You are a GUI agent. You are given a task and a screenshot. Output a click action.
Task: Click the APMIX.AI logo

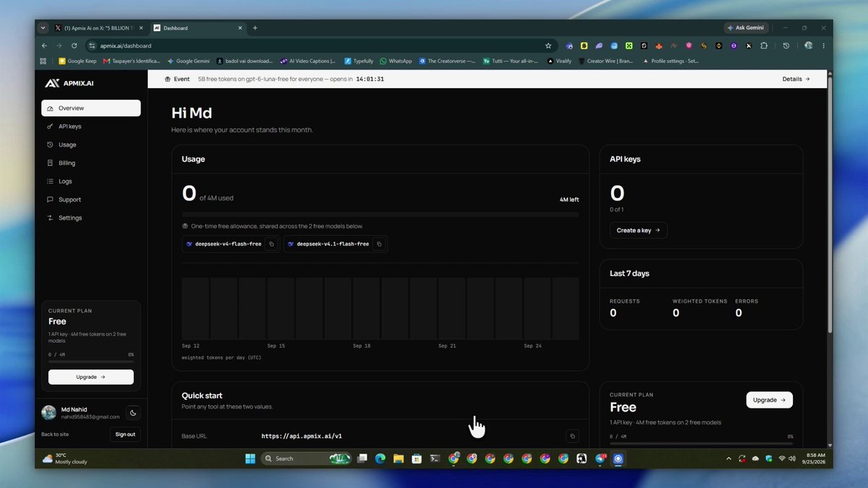[x=69, y=83]
